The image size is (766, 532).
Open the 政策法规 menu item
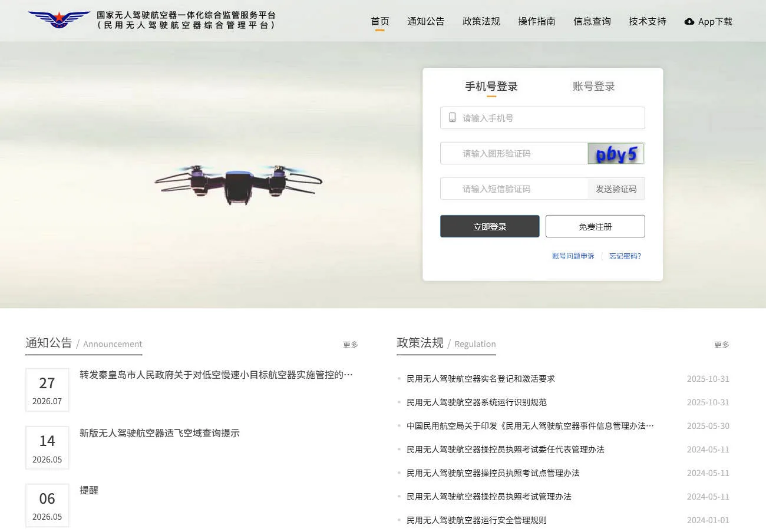click(x=481, y=21)
